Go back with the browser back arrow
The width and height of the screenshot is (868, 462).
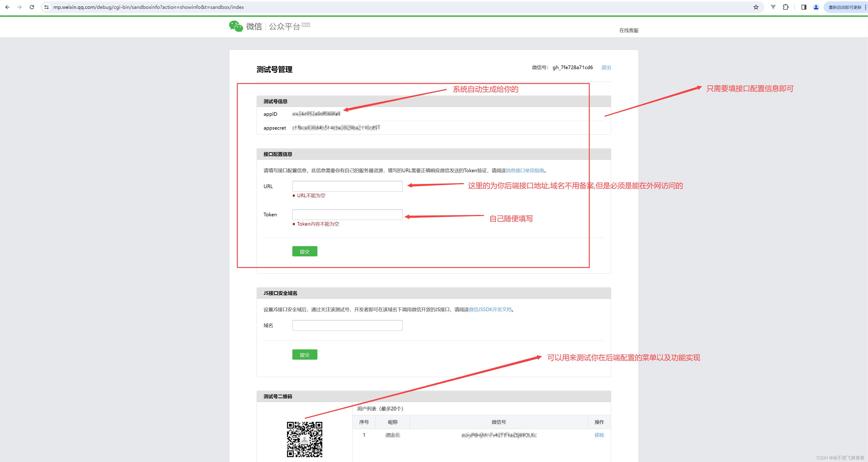click(8, 7)
